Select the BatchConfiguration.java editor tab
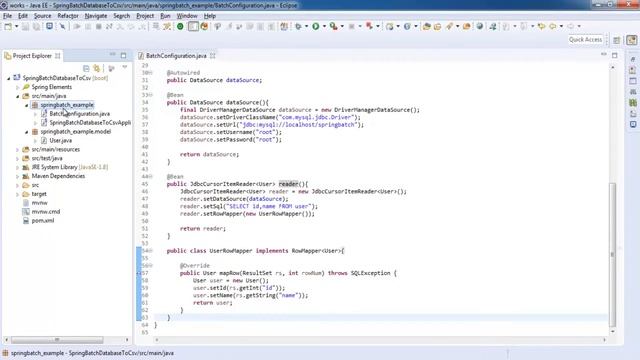The width and height of the screenshot is (640, 360). 176,56
